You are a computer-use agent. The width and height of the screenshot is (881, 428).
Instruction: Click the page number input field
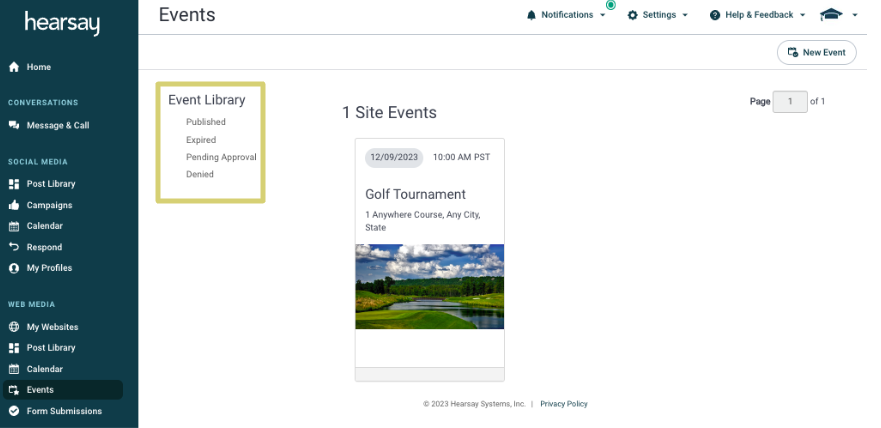coord(790,102)
